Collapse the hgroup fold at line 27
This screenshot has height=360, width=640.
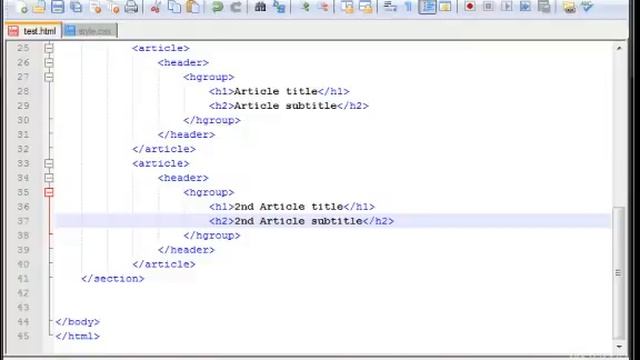coord(49,77)
